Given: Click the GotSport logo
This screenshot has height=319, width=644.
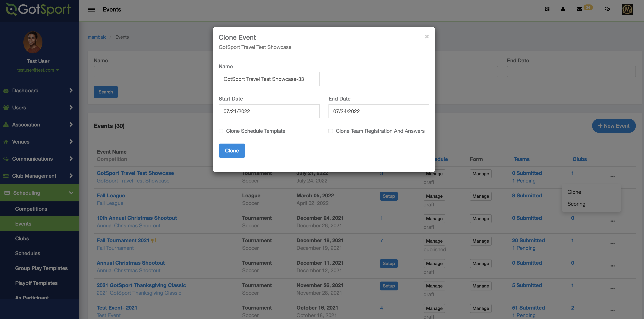Looking at the screenshot, I should pyautogui.click(x=38, y=9).
